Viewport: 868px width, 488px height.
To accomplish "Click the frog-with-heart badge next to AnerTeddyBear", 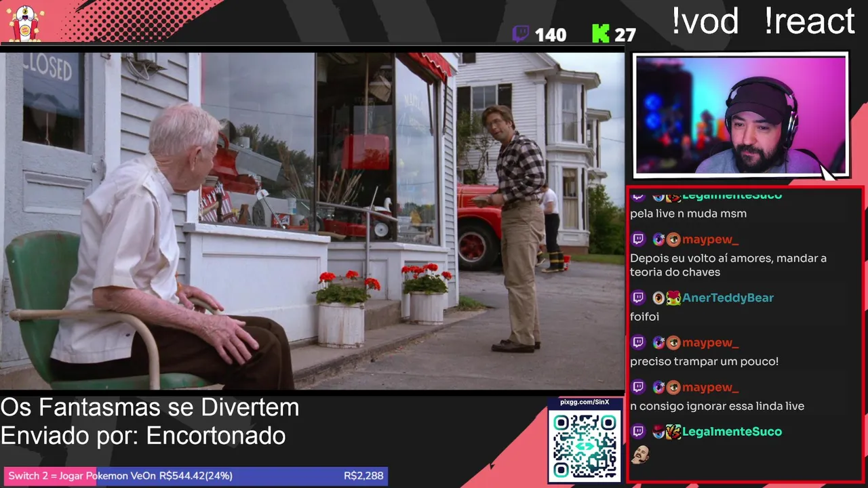I will click(673, 298).
